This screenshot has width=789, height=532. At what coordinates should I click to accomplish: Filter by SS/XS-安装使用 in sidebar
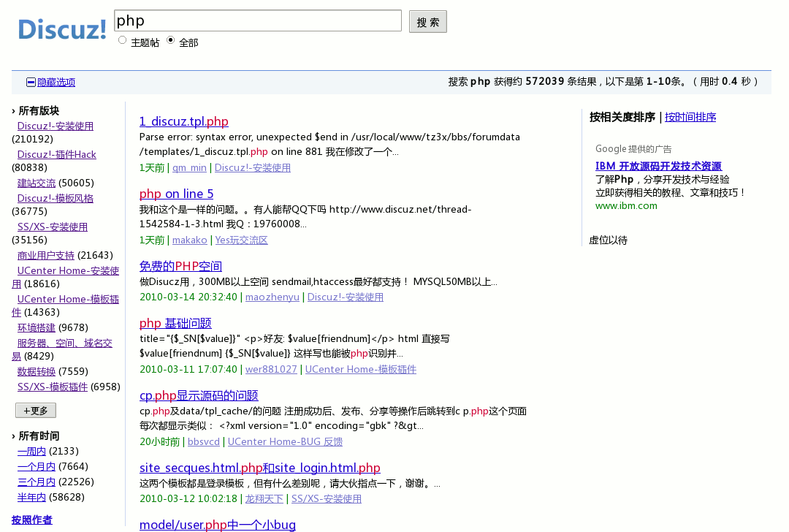click(x=53, y=227)
